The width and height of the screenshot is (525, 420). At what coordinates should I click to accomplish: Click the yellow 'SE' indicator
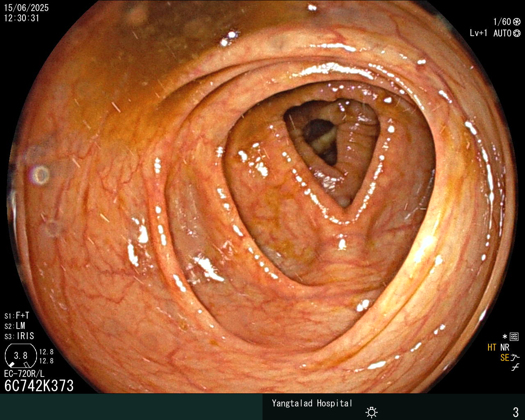504,358
